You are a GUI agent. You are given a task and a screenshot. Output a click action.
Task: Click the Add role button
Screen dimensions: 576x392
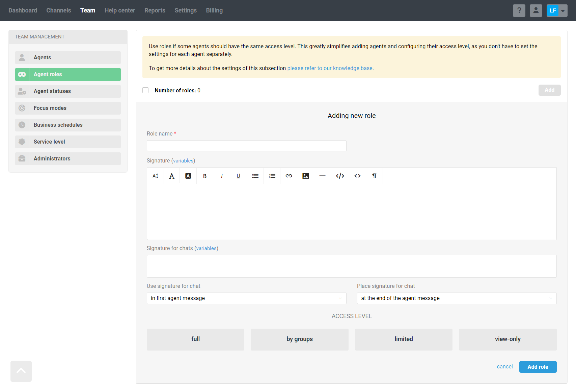click(538, 367)
